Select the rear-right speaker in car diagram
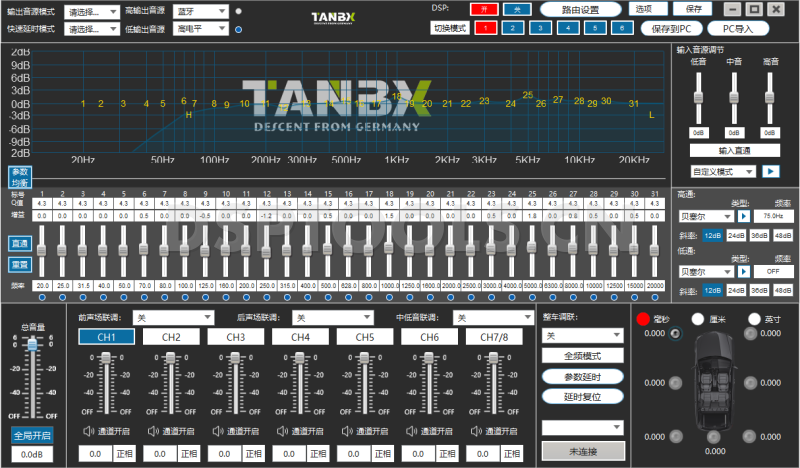Screen dimensions: 800x468 tap(749, 436)
